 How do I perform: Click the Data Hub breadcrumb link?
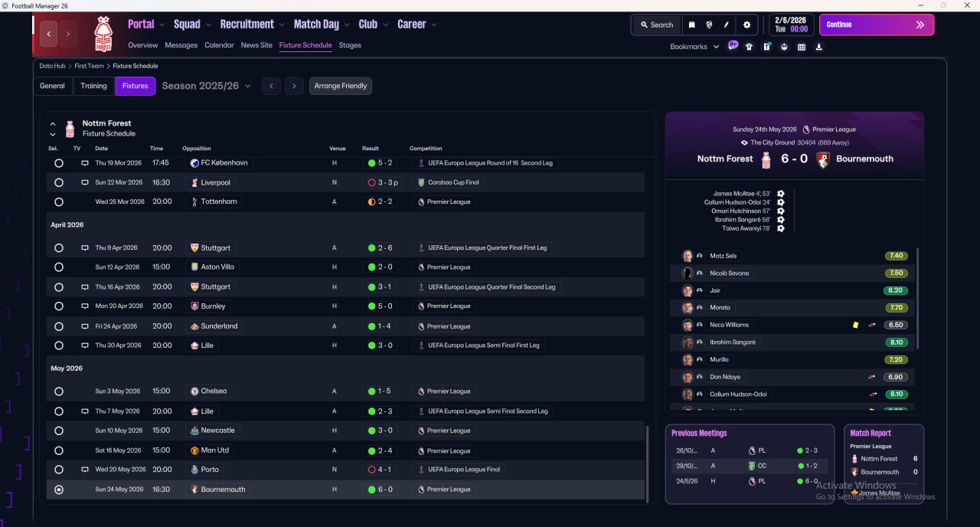click(53, 66)
